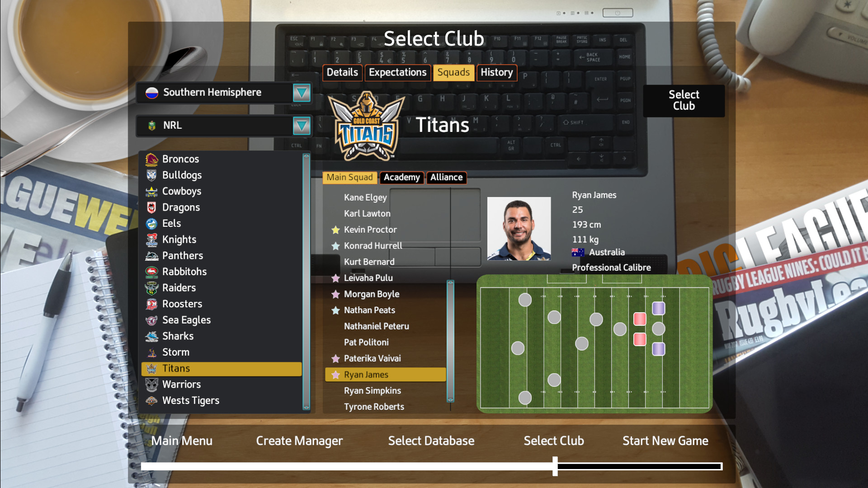The height and width of the screenshot is (488, 868).
Task: Toggle star rating for Kevin Proctor
Action: pyautogui.click(x=335, y=229)
